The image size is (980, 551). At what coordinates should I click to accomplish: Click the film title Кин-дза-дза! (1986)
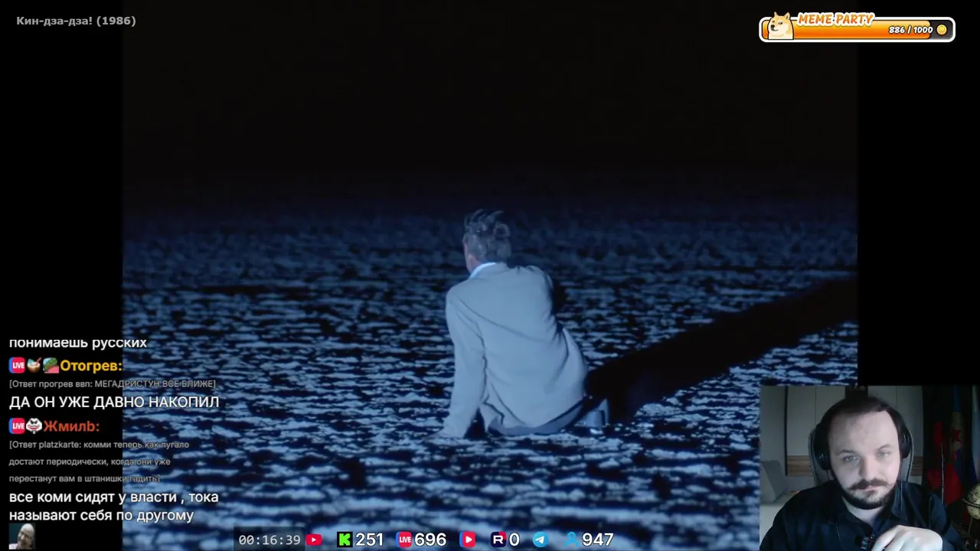[x=76, y=21]
